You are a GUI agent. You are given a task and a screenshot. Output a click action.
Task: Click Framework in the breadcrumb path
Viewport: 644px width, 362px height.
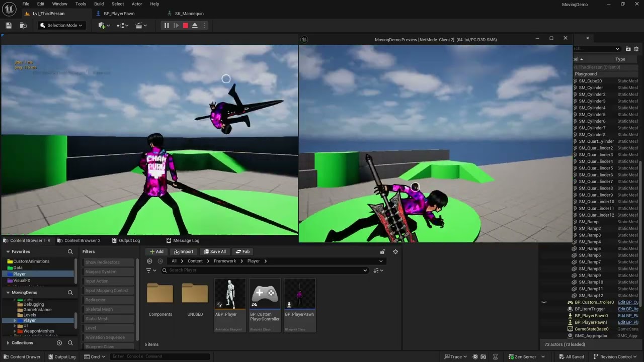pos(225,261)
